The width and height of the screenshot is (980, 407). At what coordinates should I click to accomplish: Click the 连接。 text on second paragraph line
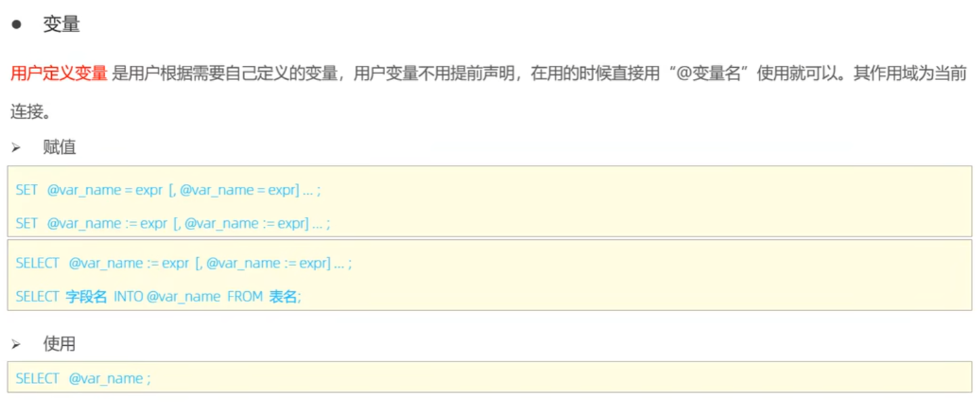pos(31,112)
